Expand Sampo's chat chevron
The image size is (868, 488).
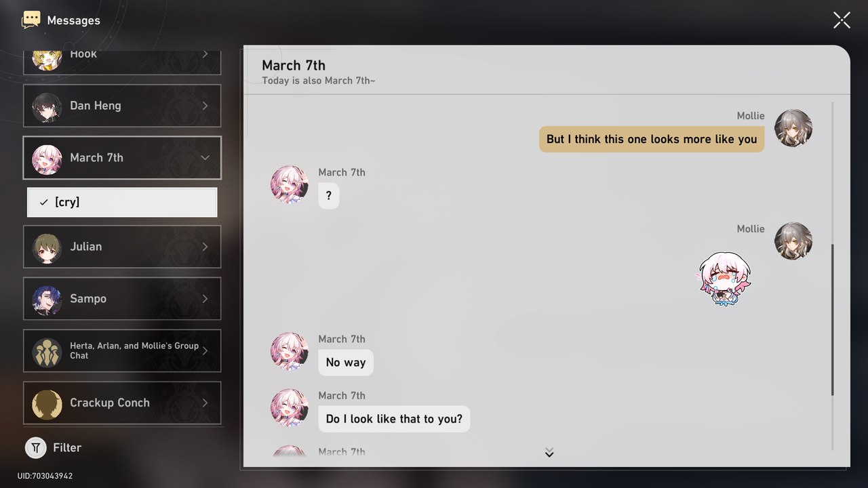205,299
